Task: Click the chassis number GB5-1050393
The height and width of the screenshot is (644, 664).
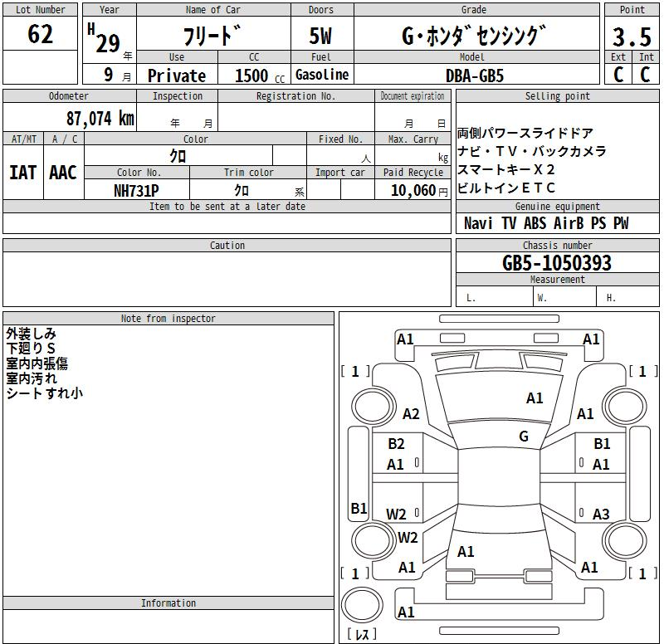Action: pyautogui.click(x=557, y=263)
